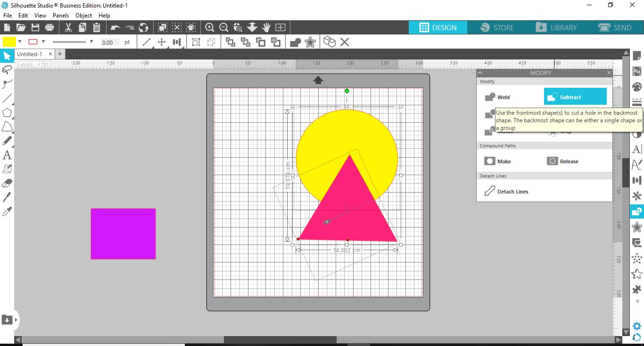Open the Object menu
Viewport: 644px width, 346px height.
click(x=83, y=16)
